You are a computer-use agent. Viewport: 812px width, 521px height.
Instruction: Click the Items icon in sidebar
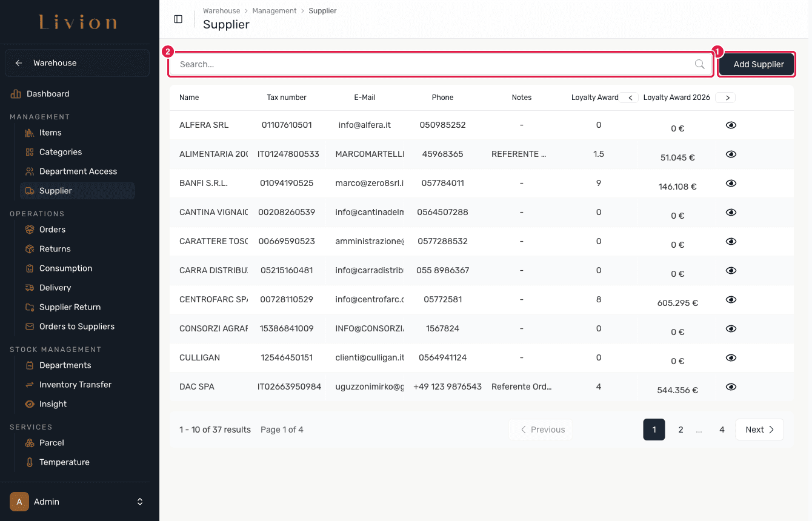29,133
